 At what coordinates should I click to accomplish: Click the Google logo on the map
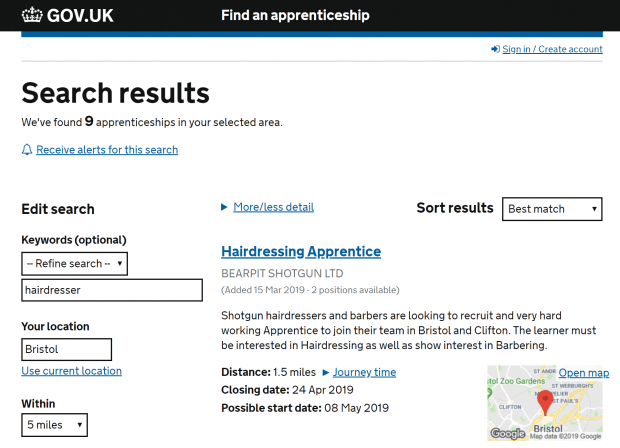pyautogui.click(x=508, y=434)
